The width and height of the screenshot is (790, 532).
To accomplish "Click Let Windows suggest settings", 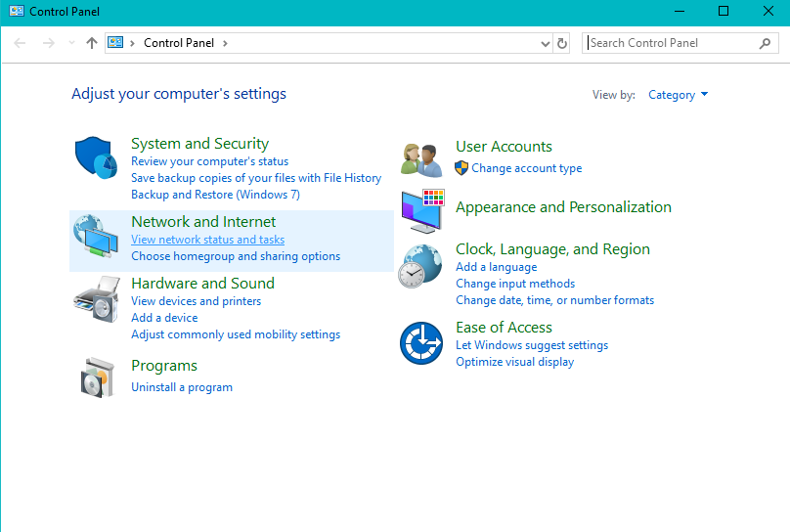I will point(532,345).
